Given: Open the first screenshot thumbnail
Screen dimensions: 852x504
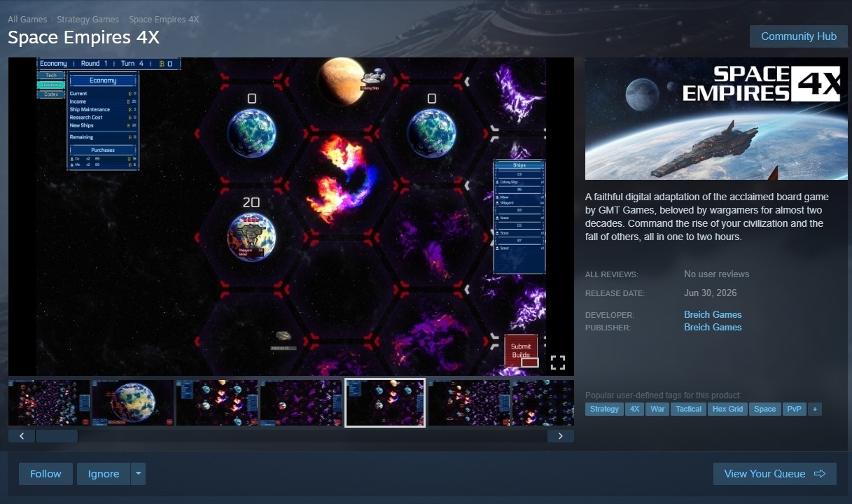Looking at the screenshot, I should [x=49, y=402].
